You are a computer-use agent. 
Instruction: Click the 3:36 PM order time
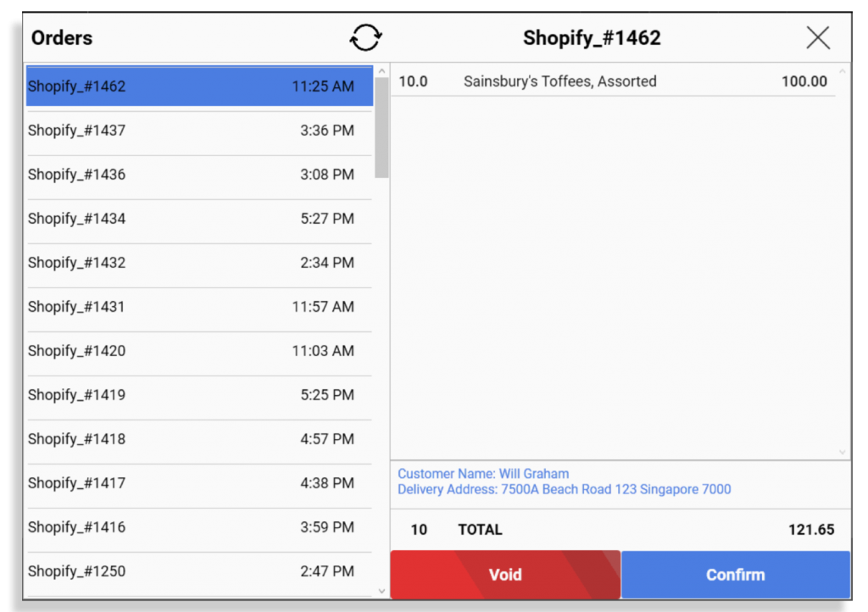[327, 131]
